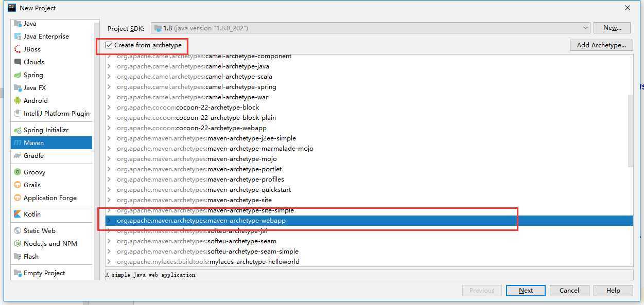This screenshot has height=305, width=644.
Task: Click the Java project type icon
Action: coord(18,24)
